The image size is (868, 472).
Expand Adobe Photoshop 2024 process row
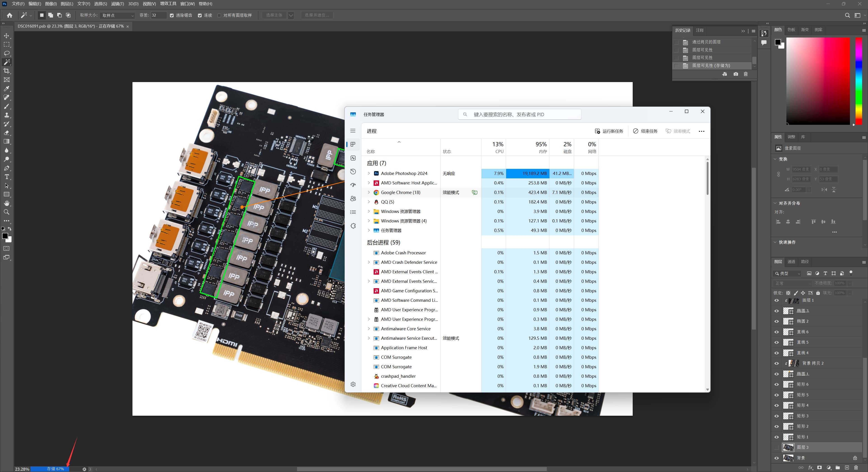click(369, 174)
